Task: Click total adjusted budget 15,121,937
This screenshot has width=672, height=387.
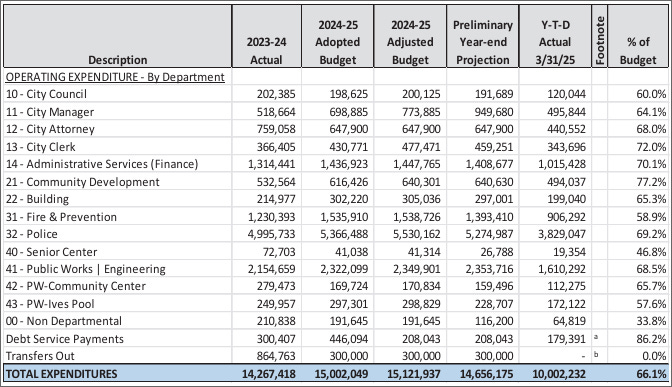Action: pos(414,374)
